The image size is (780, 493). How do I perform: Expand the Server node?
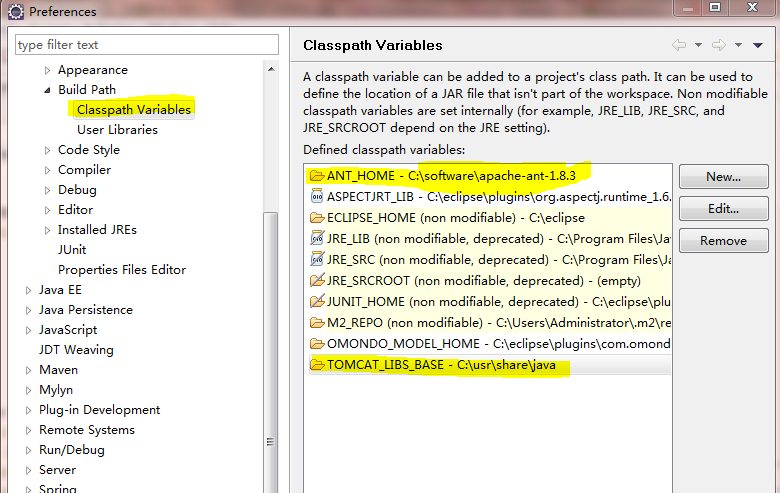(x=28, y=471)
